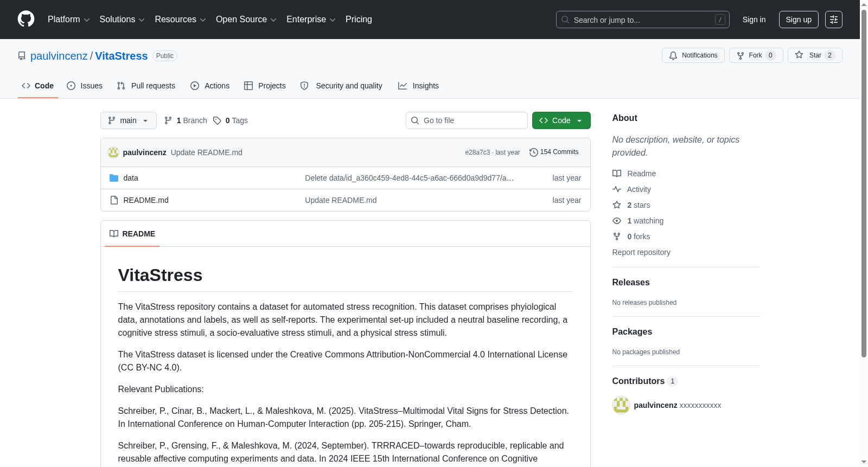Click the star icon beside 2 stars

[x=617, y=205]
